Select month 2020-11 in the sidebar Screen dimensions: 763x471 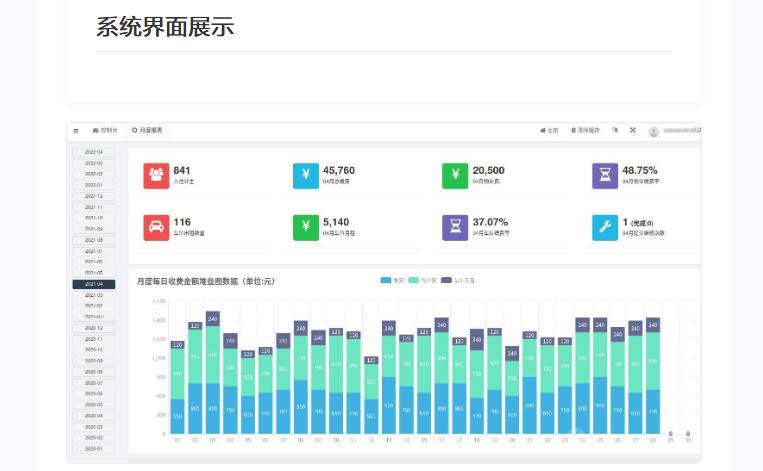coord(94,339)
